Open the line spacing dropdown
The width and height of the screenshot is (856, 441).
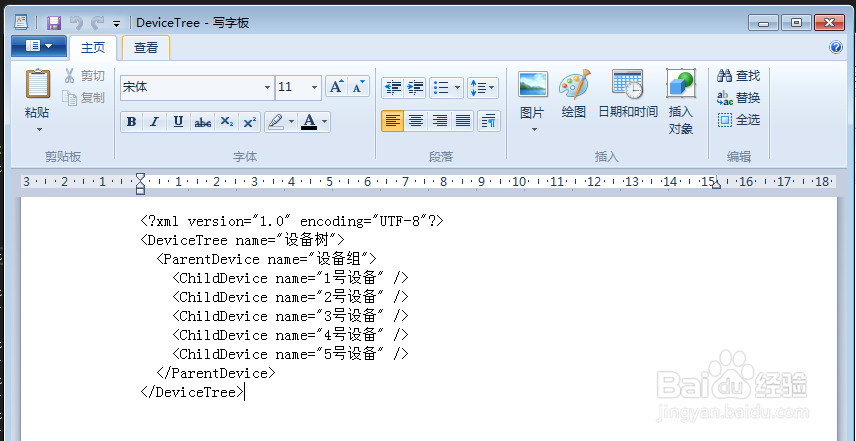point(483,87)
